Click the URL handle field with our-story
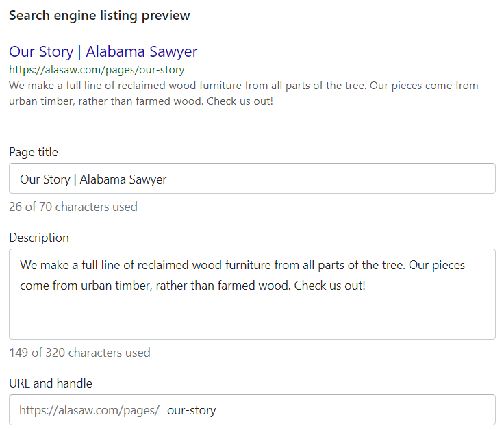The width and height of the screenshot is (504, 430). coord(252,409)
